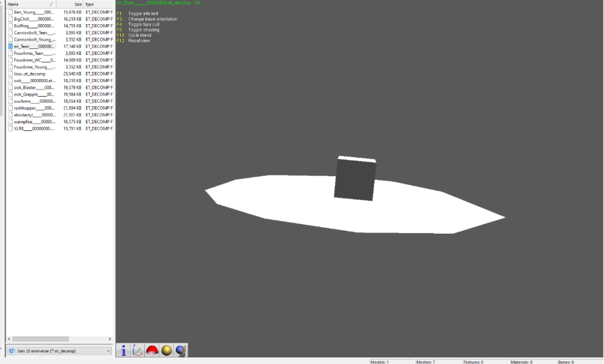
Task: Click the file icon beside strodactyl entry
Action: point(10,115)
